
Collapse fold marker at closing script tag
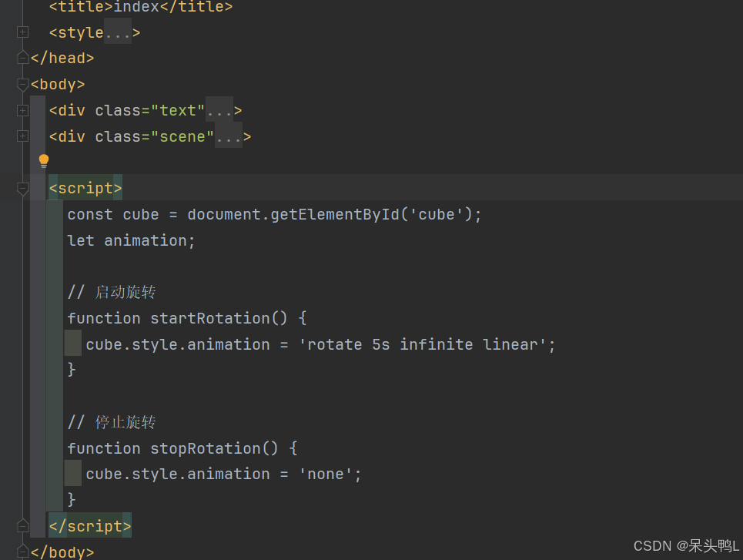22,525
